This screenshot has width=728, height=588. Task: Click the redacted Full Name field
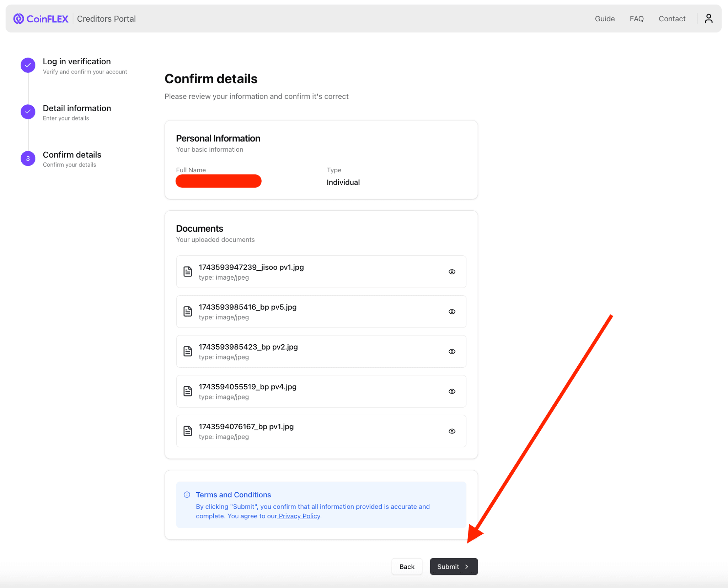click(218, 181)
